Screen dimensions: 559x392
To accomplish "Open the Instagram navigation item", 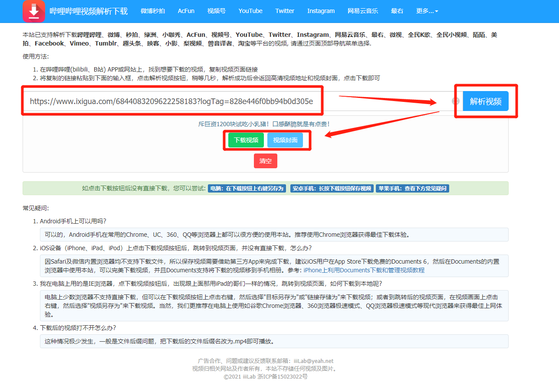I will [321, 11].
